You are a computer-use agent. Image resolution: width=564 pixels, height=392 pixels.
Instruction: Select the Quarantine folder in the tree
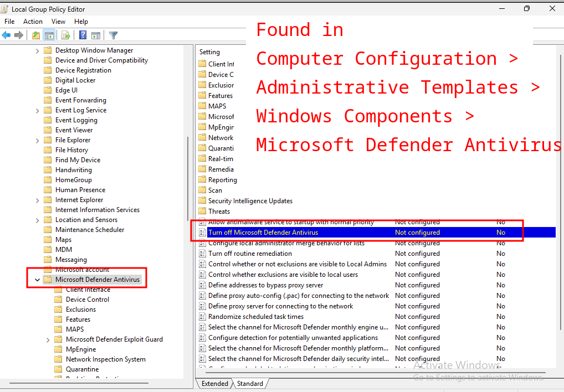click(x=82, y=369)
